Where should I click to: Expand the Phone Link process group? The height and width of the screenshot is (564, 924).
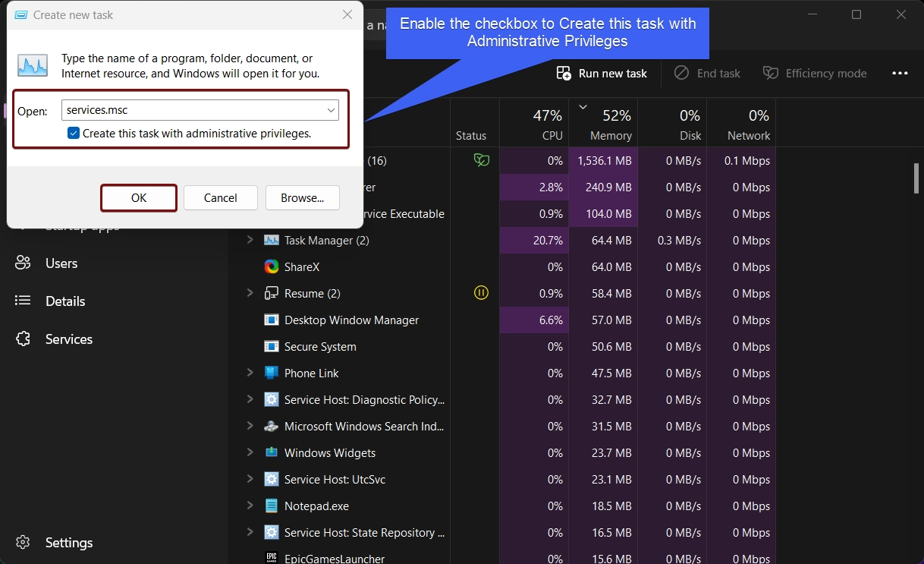tap(250, 373)
